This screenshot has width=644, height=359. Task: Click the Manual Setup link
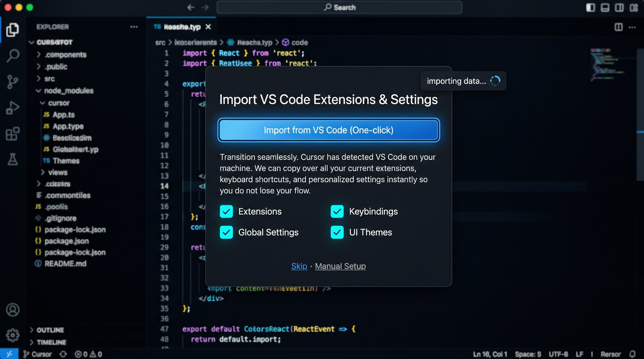(340, 266)
